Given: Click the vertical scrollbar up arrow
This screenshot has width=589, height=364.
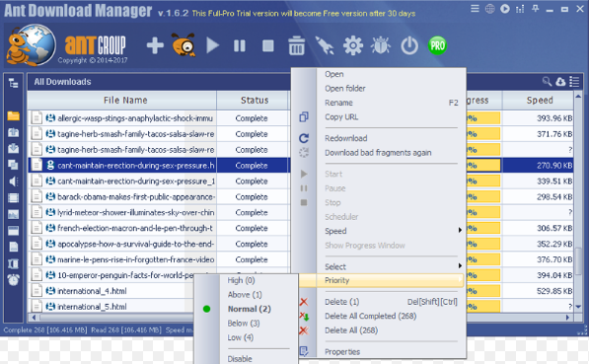Looking at the screenshot, I should point(578,97).
